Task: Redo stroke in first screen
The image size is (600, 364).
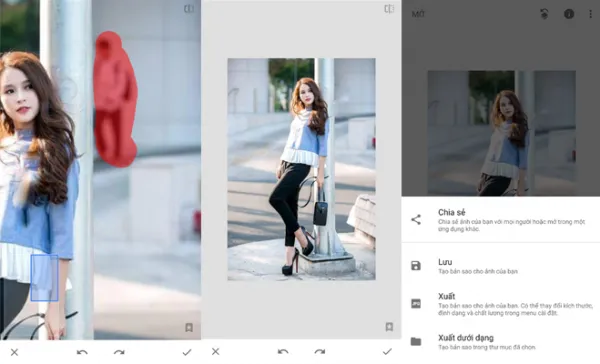Action: pyautogui.click(x=119, y=352)
